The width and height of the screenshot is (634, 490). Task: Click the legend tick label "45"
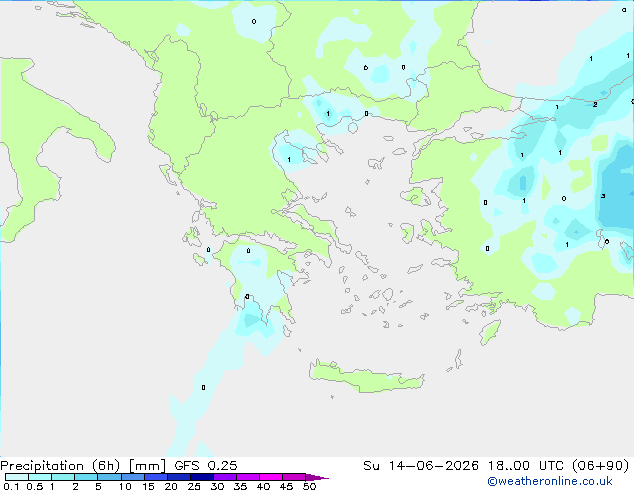(286, 486)
